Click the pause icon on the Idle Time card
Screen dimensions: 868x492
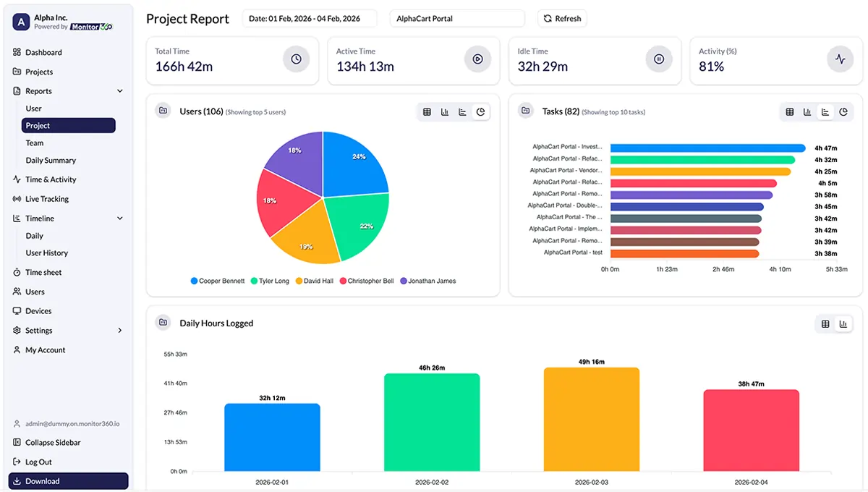659,59
